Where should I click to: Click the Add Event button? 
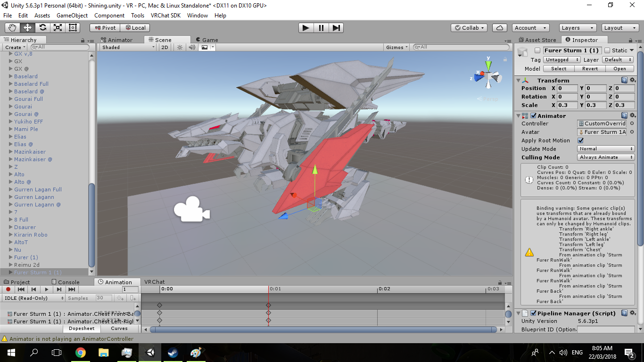pyautogui.click(x=133, y=298)
